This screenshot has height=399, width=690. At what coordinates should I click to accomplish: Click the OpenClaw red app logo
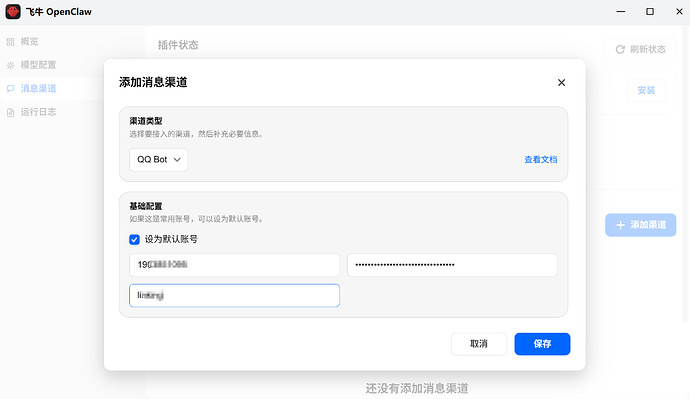(x=13, y=12)
